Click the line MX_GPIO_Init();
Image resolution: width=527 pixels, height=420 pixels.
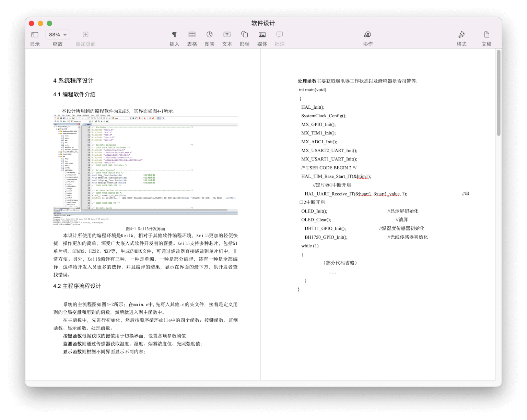pos(319,124)
